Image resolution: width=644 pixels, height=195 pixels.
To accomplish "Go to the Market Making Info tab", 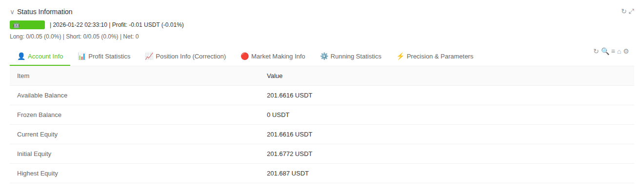I will pyautogui.click(x=273, y=57).
